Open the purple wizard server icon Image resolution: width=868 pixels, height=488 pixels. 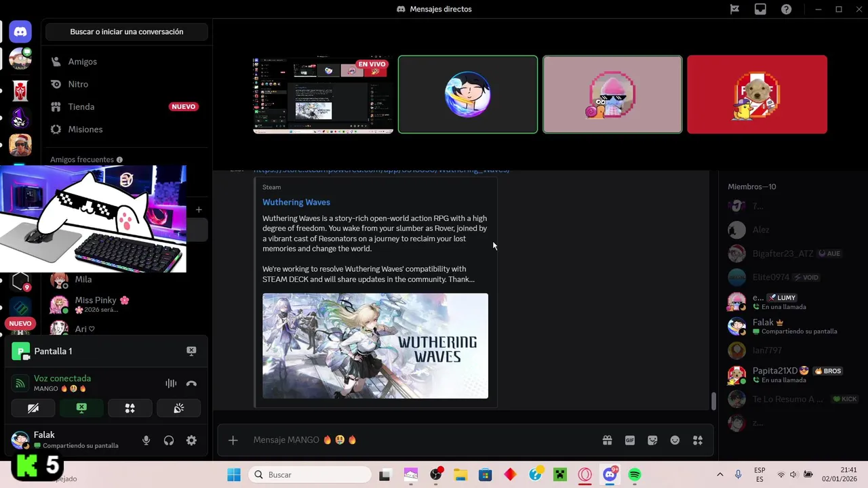click(20, 117)
